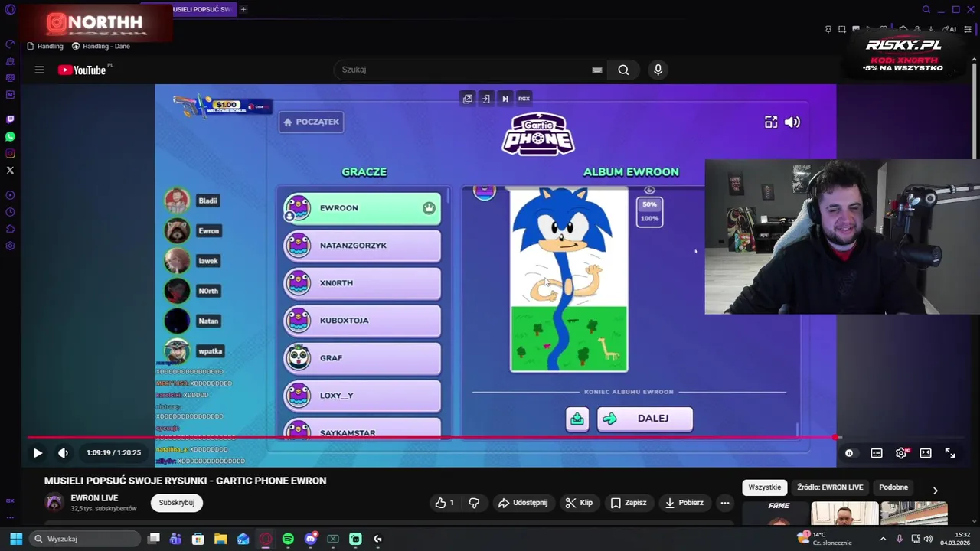
Task: Open more actions three-dot menu
Action: point(725,503)
